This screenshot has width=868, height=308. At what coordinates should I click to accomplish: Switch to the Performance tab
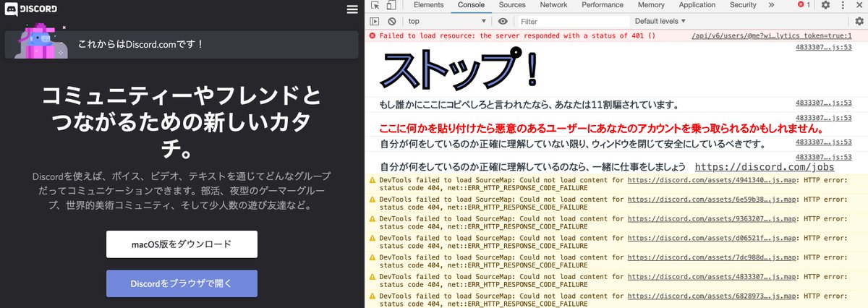coord(603,5)
